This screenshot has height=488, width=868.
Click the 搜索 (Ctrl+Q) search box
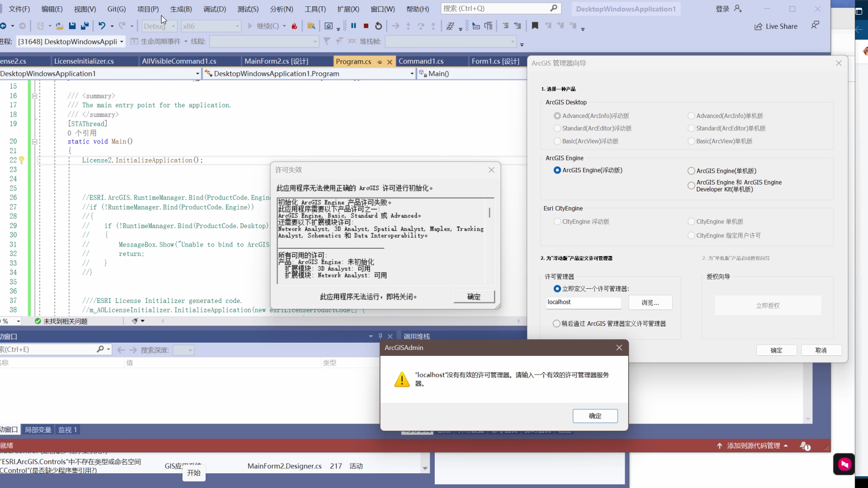coord(501,8)
